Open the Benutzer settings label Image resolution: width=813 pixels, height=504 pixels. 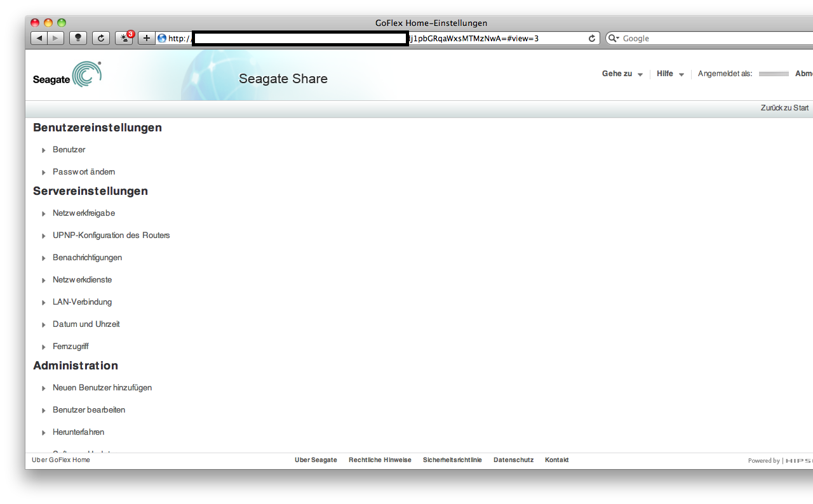69,150
